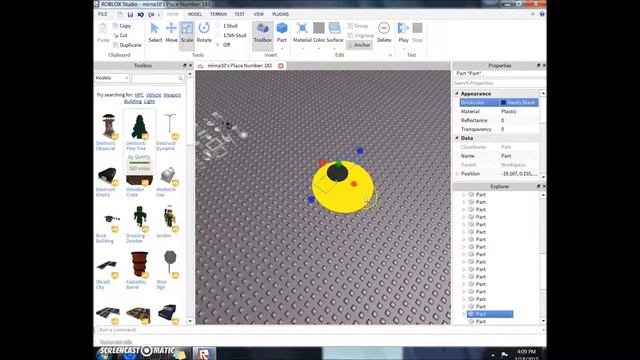Toggle Anchor on the selected part
The image size is (640, 360).
tap(359, 45)
